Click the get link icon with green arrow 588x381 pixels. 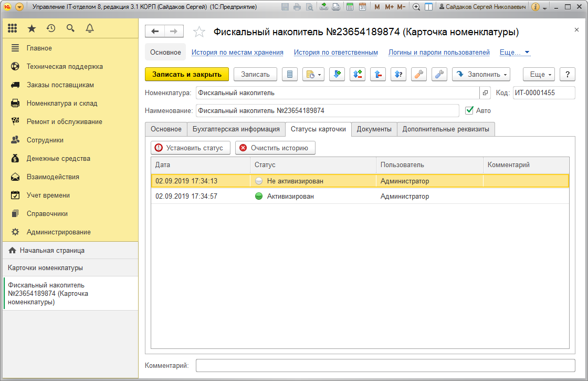324,7
